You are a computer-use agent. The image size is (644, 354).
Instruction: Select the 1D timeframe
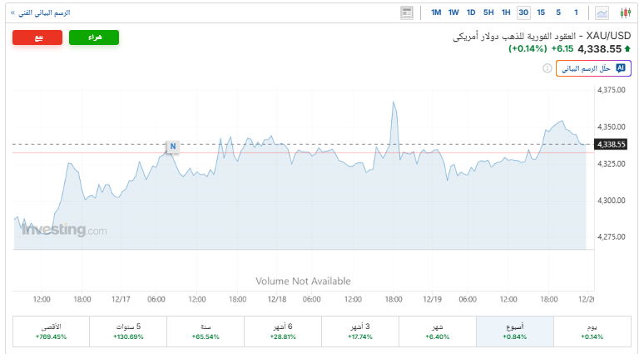(x=471, y=12)
